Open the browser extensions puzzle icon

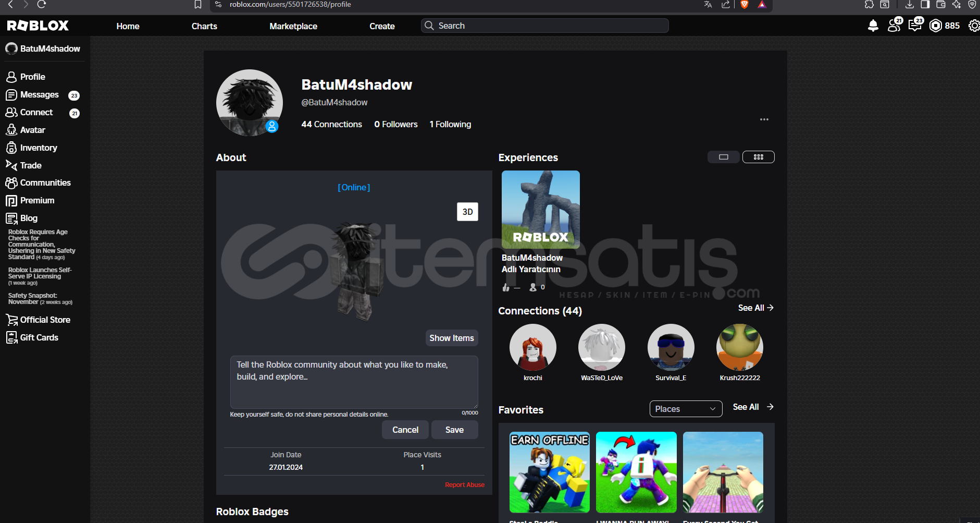[x=869, y=4]
